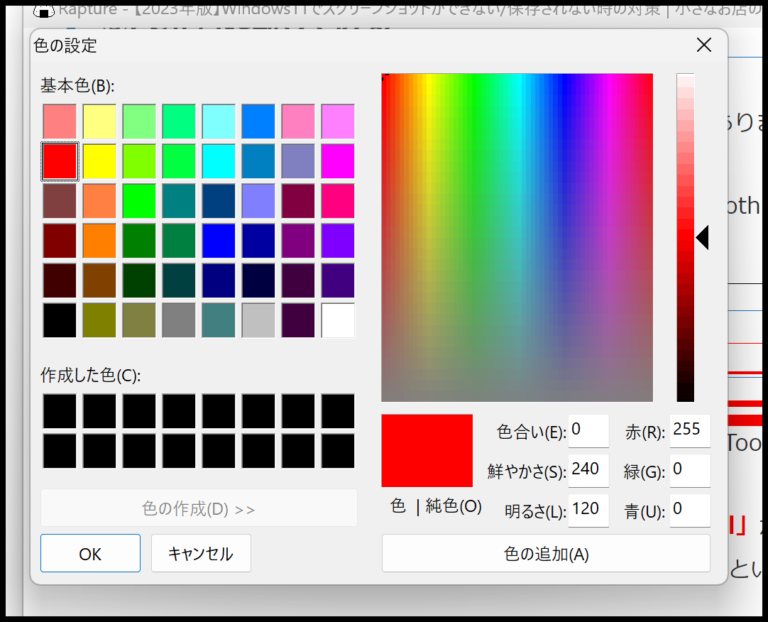Choose the magenta basic color swatch
This screenshot has height=622, width=768.
click(x=338, y=161)
